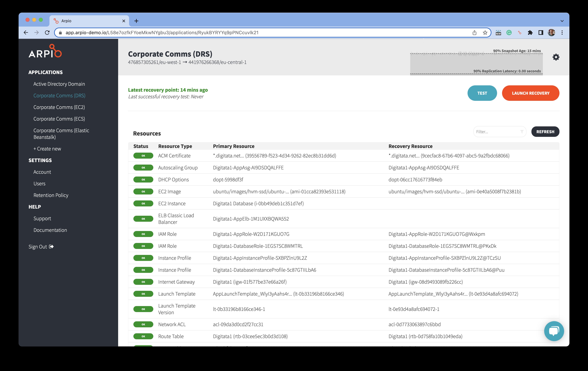
Task: Click the REFRESH button
Action: pos(545,132)
